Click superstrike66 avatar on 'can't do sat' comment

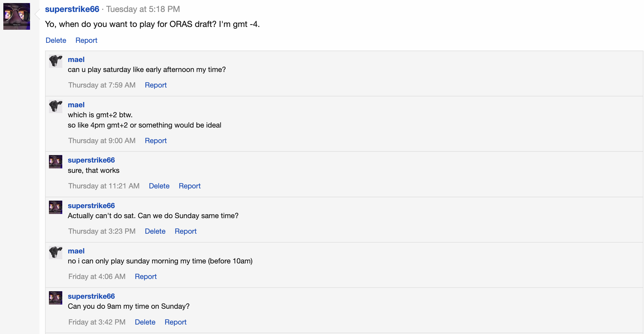coord(56,207)
